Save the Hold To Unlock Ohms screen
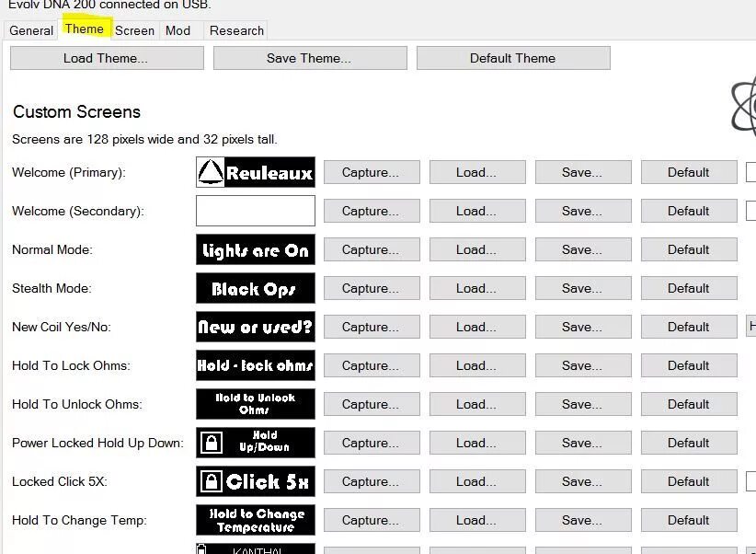 coord(583,404)
